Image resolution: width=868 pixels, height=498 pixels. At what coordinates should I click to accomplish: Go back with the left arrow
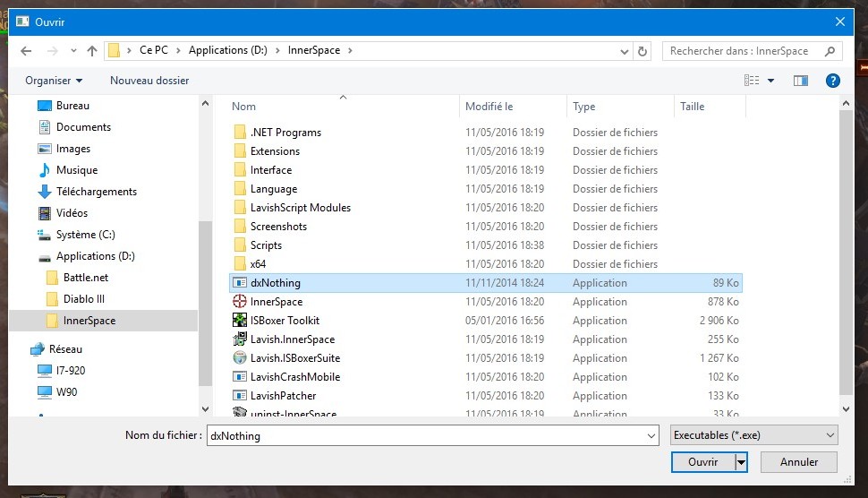(26, 51)
